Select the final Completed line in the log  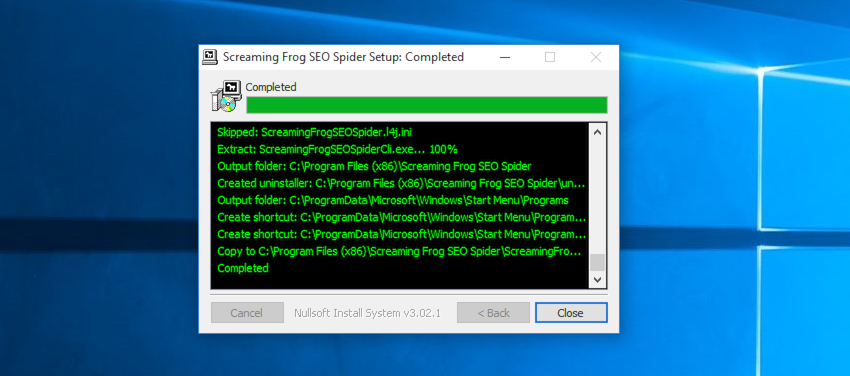point(243,268)
